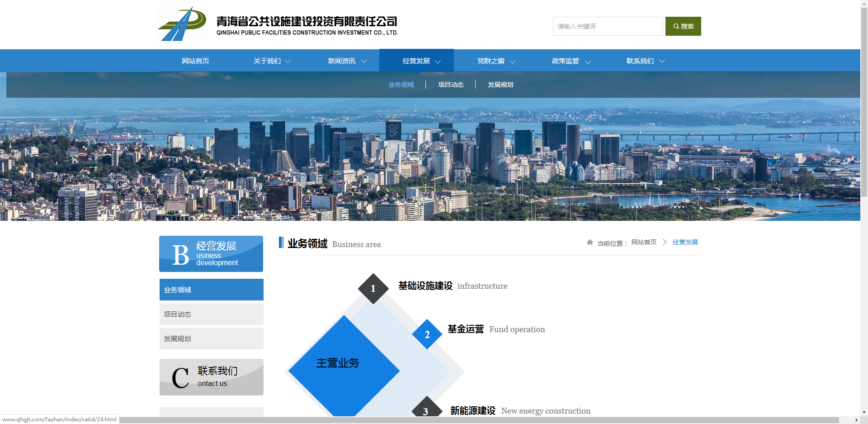Select 项目动态 in the submenu bar
Screen dimensions: 868x424
pyautogui.click(x=451, y=85)
